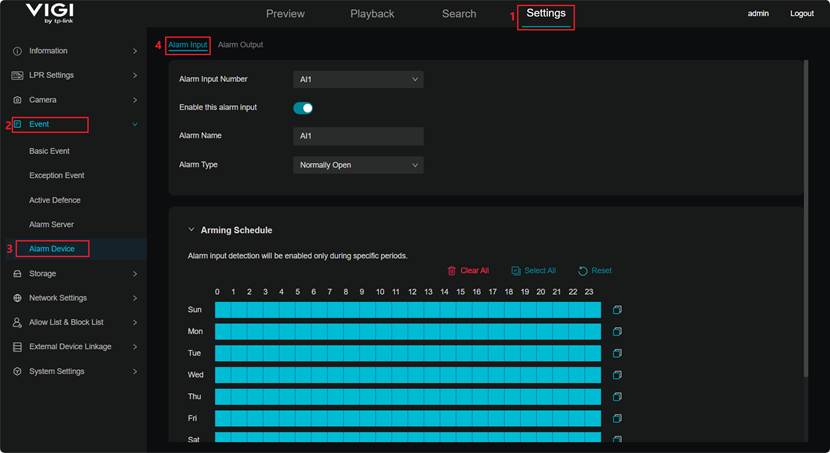Select the Alarm Input tab

(x=188, y=45)
